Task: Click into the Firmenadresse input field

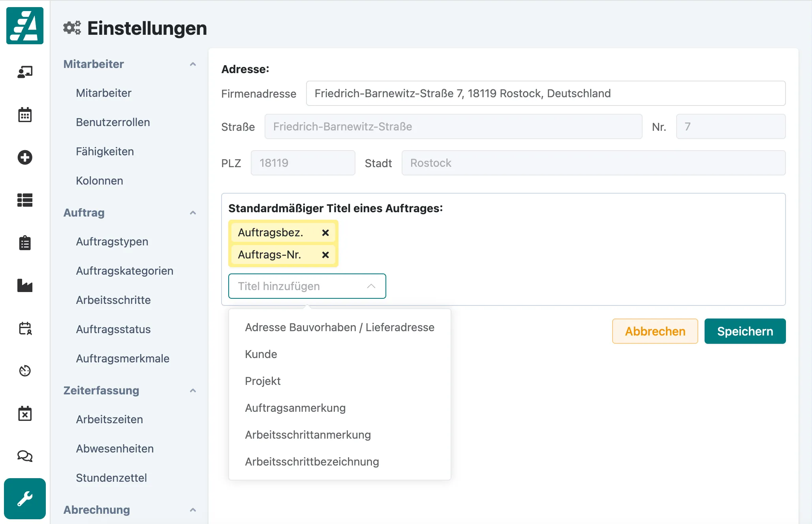Action: click(545, 93)
